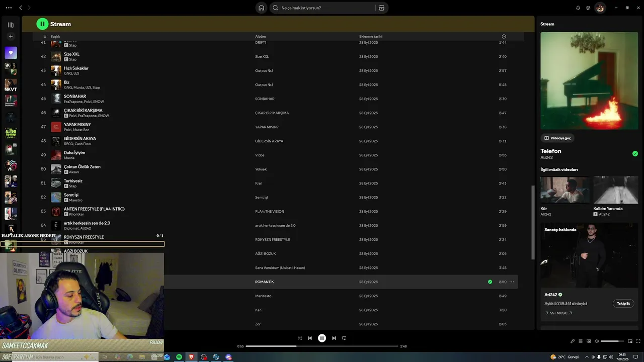Select the 'Terbiyesiz' track title

pyautogui.click(x=73, y=181)
